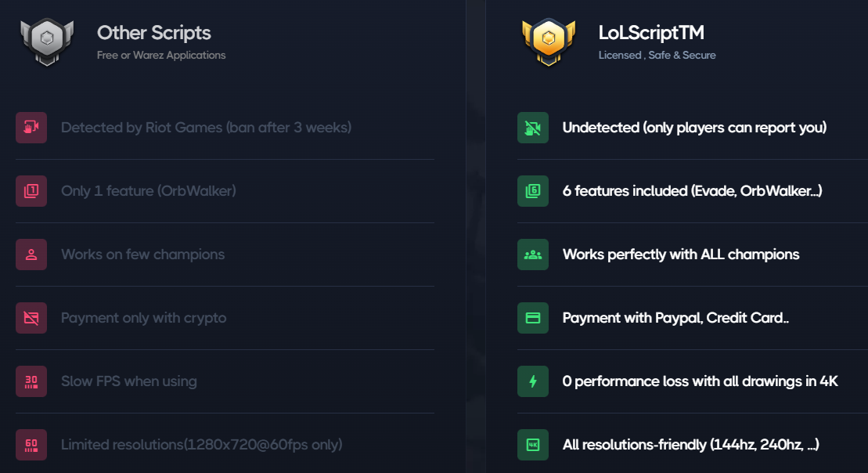Click the gold LoLScriptTM badge
The image size is (868, 473).
coord(548,42)
